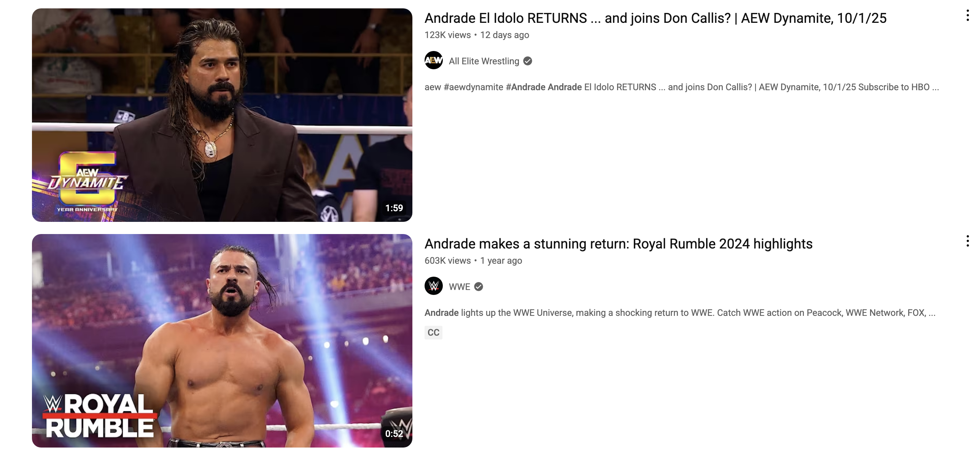980x462 pixels.
Task: Open the three-dot menu for the AEW video
Action: coord(967,16)
